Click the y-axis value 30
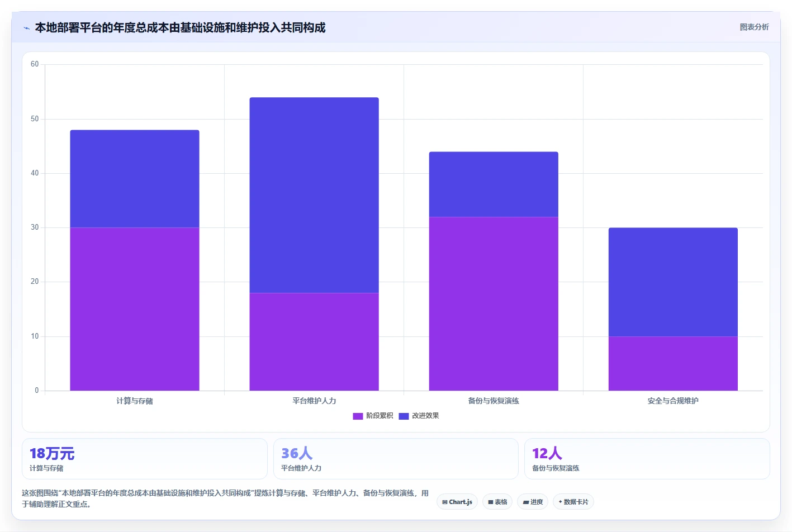The image size is (792, 532). pyautogui.click(x=35, y=227)
